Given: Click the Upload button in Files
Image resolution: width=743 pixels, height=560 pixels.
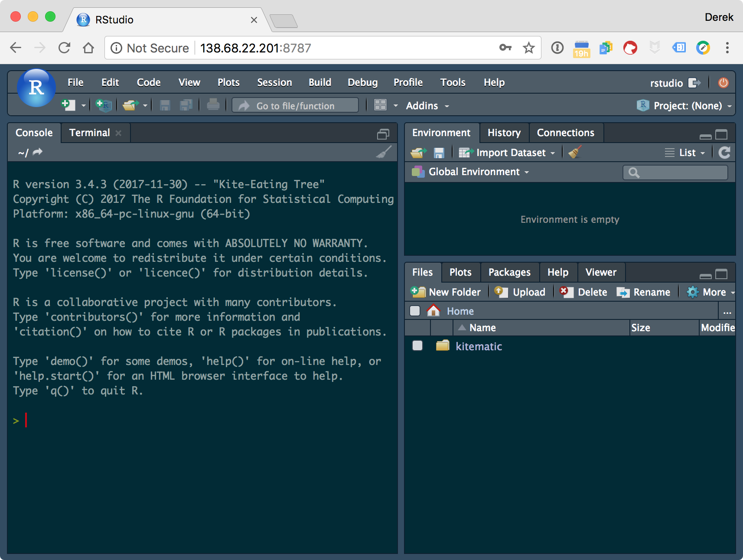Looking at the screenshot, I should coord(520,292).
